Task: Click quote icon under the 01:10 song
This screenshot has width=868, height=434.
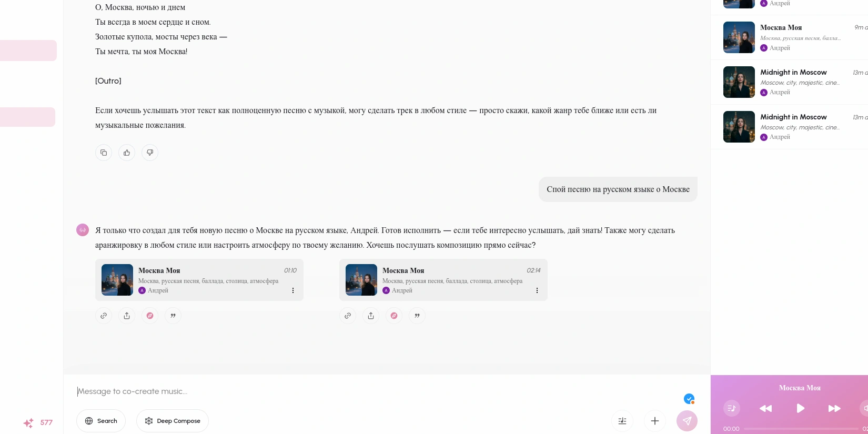Action: pos(173,316)
